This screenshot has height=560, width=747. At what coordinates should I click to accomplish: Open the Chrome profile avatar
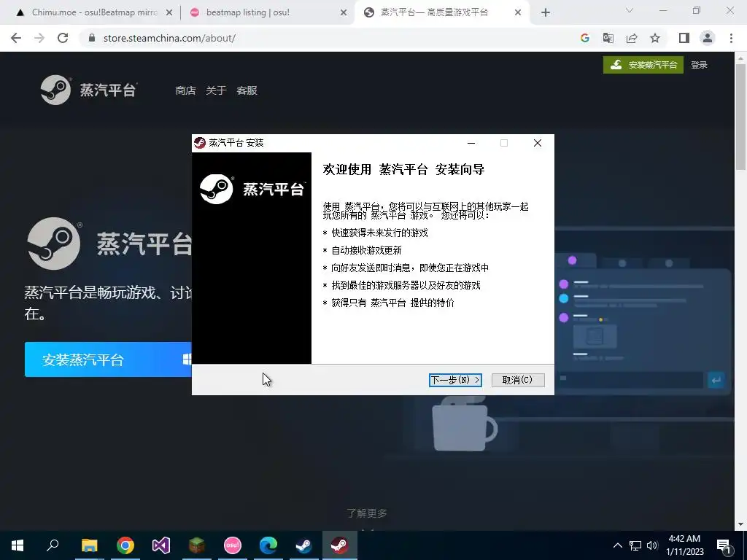708,38
